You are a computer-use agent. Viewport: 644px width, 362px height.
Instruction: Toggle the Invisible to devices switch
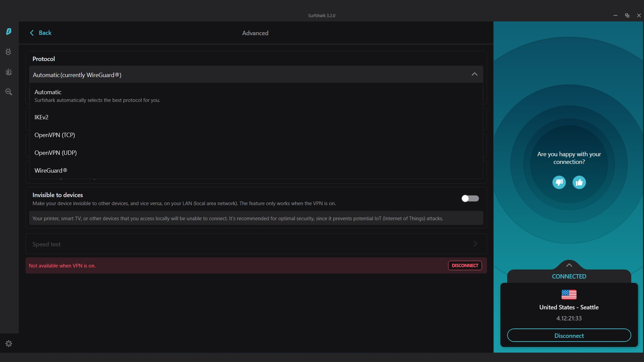click(x=470, y=198)
